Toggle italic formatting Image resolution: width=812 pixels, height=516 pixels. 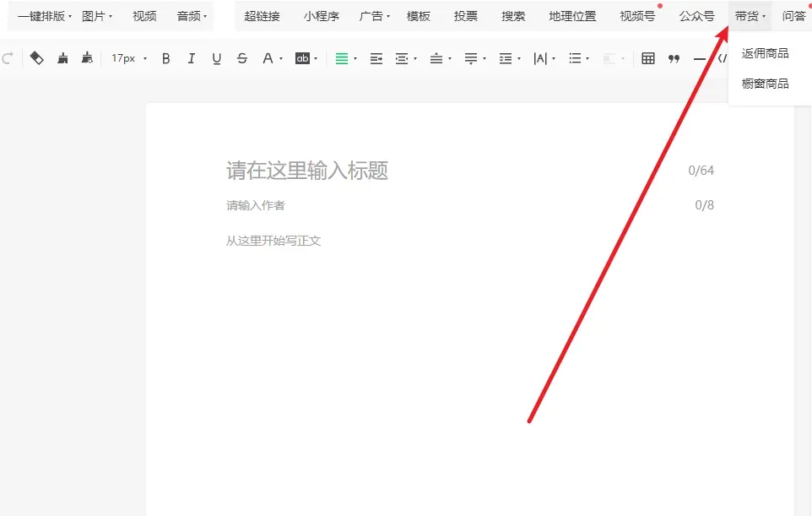coord(191,58)
